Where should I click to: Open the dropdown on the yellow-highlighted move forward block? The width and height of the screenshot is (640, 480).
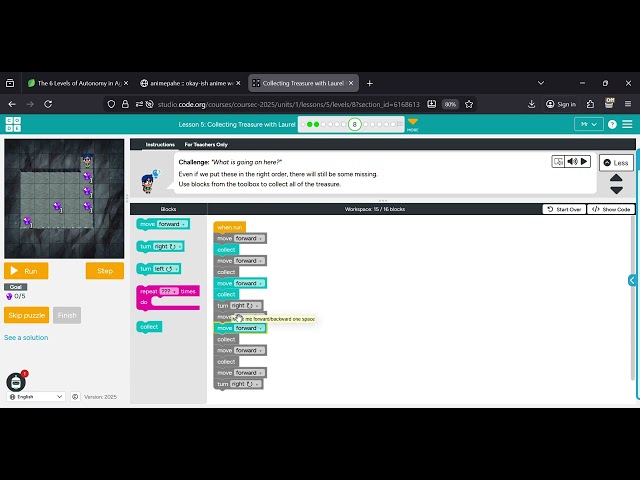pos(250,328)
